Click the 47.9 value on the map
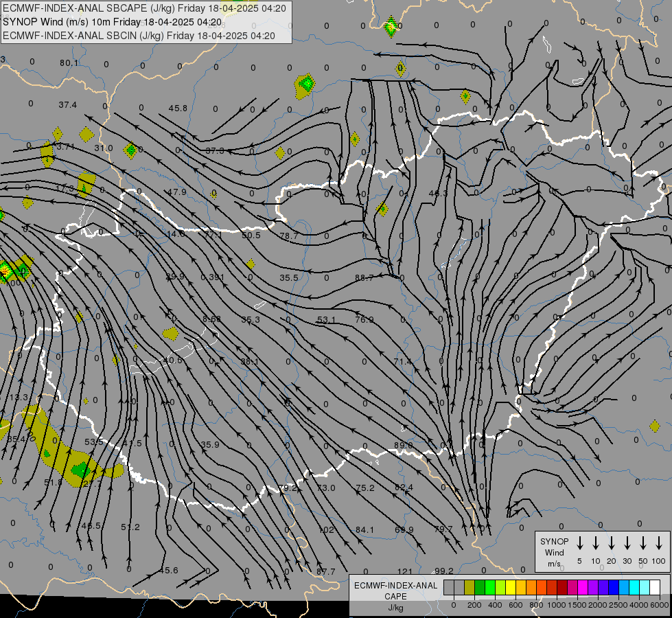Image resolution: width=672 pixels, height=618 pixels. (177, 192)
